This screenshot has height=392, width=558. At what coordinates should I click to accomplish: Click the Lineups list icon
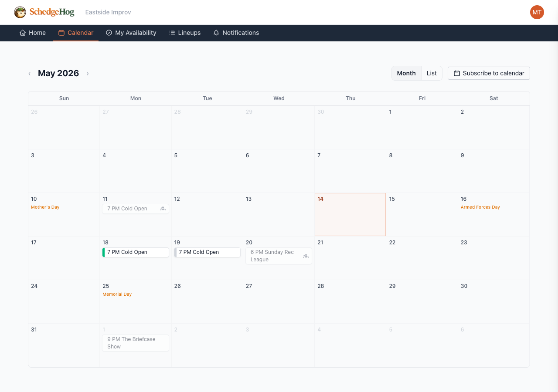172,33
